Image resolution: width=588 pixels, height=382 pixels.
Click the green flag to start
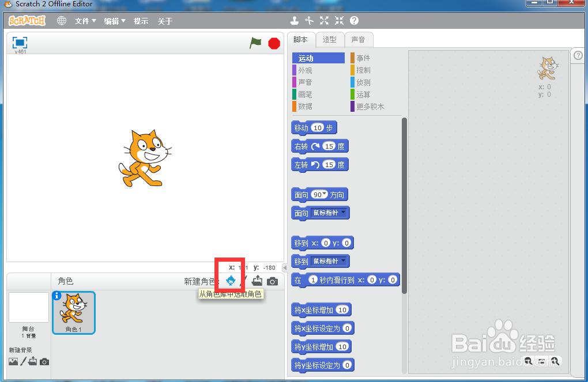pos(255,43)
